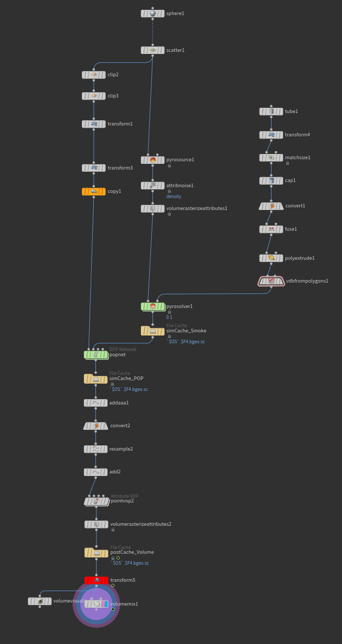Screen dimensions: 342x644
Task: Toggle the display flag on sphere1 node
Action: click(x=162, y=13)
